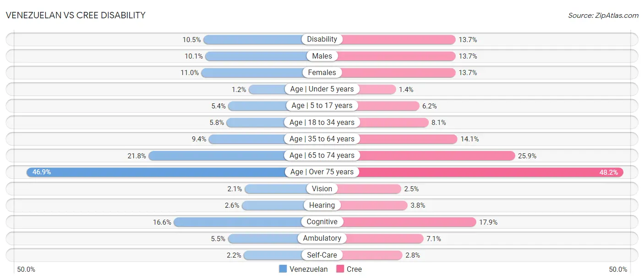Viewport: 644px width, 280px height.
Task: Select the Vision category label
Action: (322, 188)
